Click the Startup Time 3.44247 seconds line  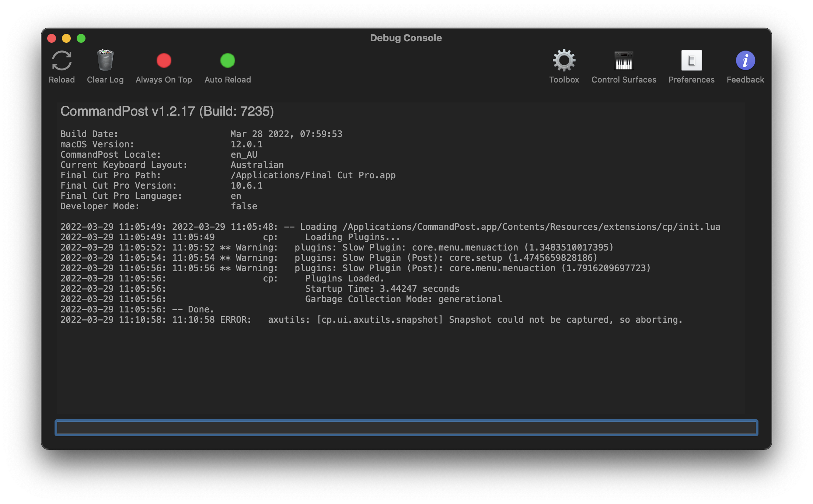coord(260,289)
